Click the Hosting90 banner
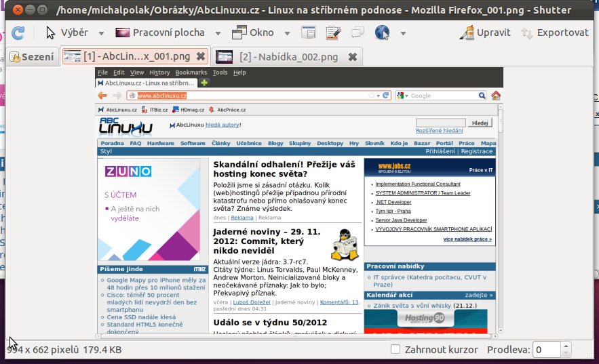599x364 pixels. pyautogui.click(x=425, y=321)
